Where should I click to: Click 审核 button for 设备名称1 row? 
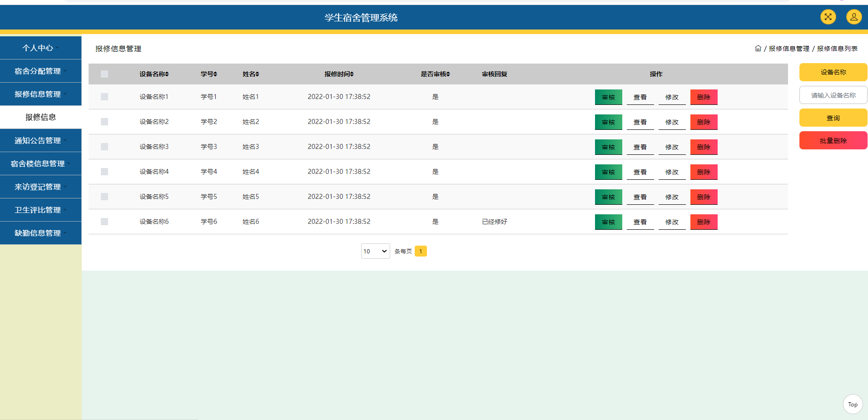click(x=608, y=97)
